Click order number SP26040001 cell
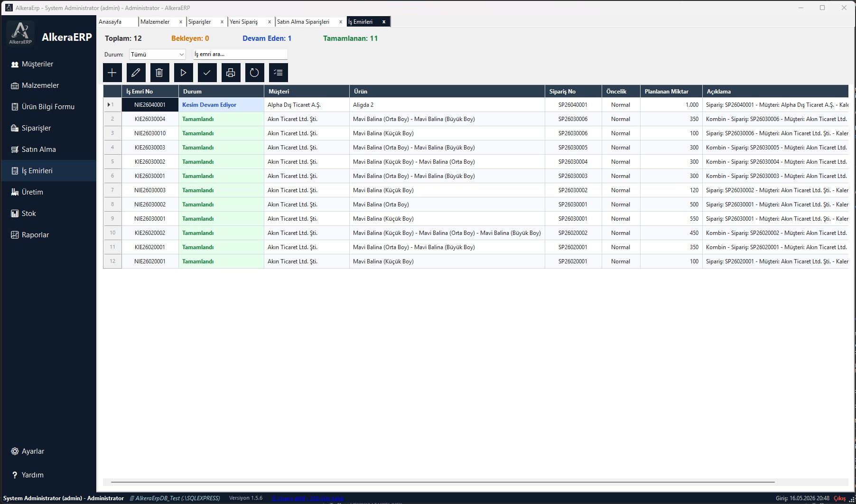The image size is (856, 504). click(574, 105)
